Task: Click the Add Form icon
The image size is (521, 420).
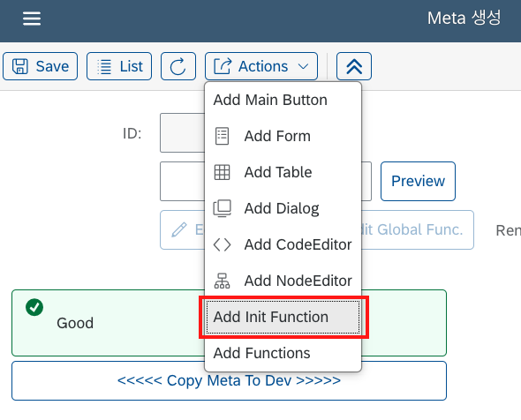Action: coord(222,136)
